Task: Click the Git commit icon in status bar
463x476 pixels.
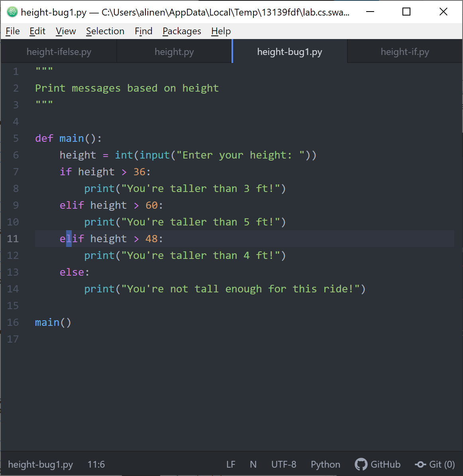Action: [x=420, y=464]
